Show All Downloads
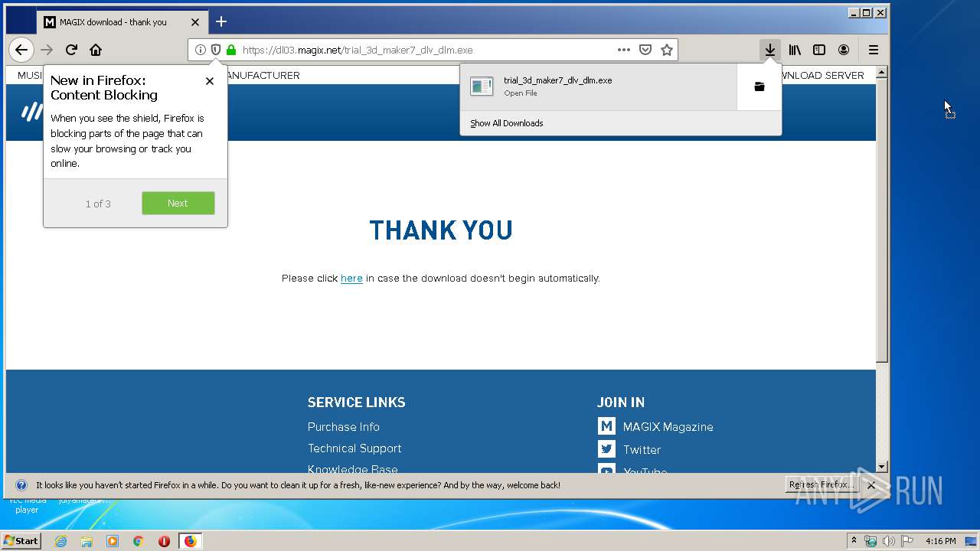The image size is (980, 551). coord(507,123)
